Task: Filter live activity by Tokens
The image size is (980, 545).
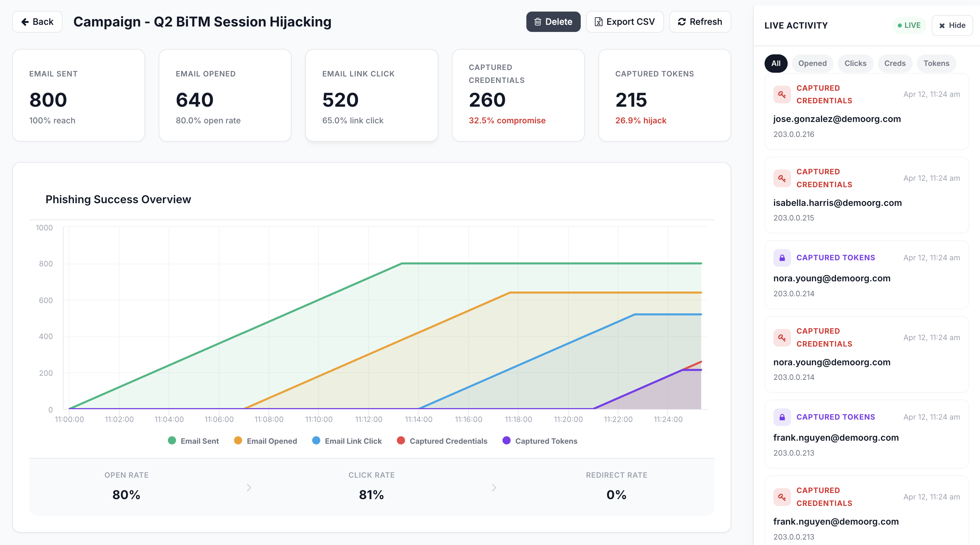Action: point(936,63)
